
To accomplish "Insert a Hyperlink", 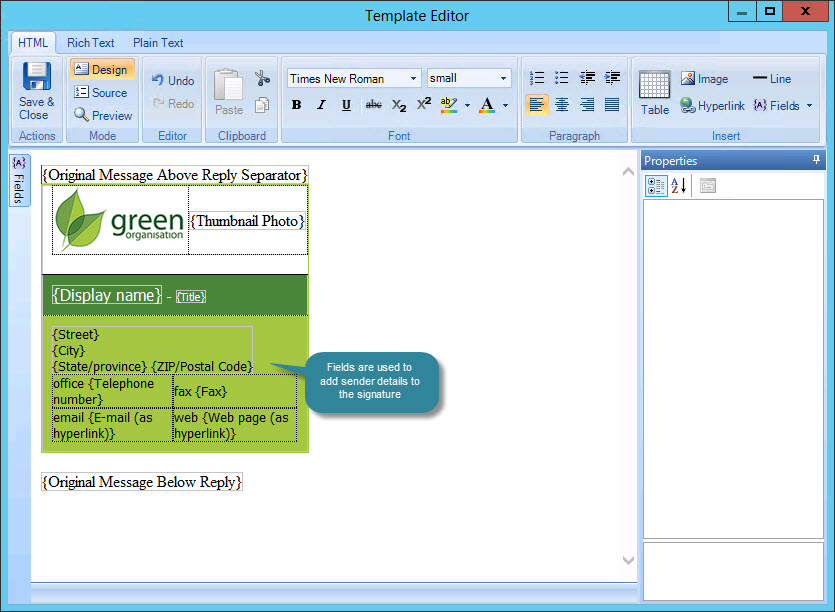I will click(712, 105).
